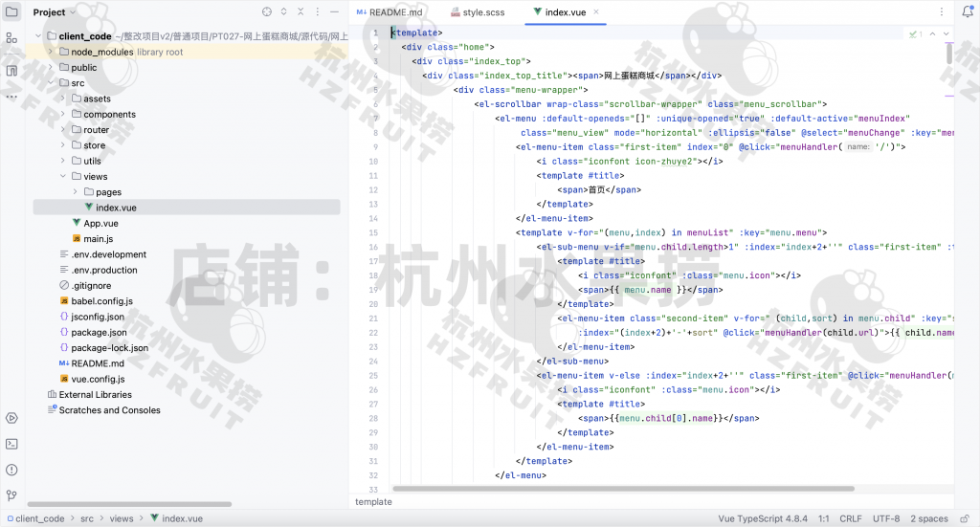The height and width of the screenshot is (527, 980).
Task: Open the Services tool window icon
Action: tap(11, 418)
